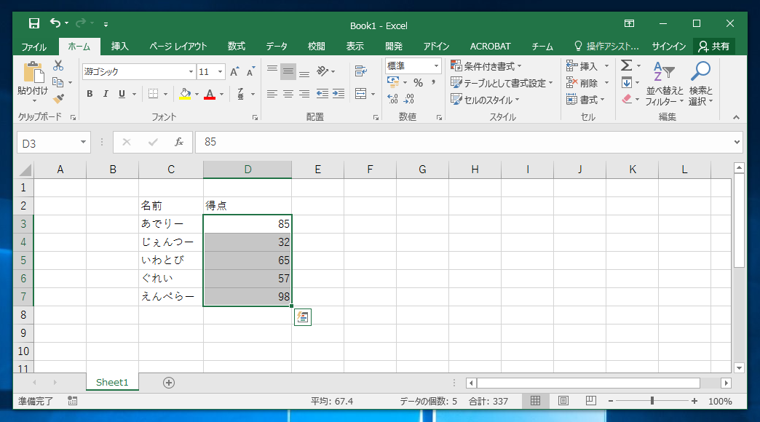Click the Save icon in title bar

[34, 23]
